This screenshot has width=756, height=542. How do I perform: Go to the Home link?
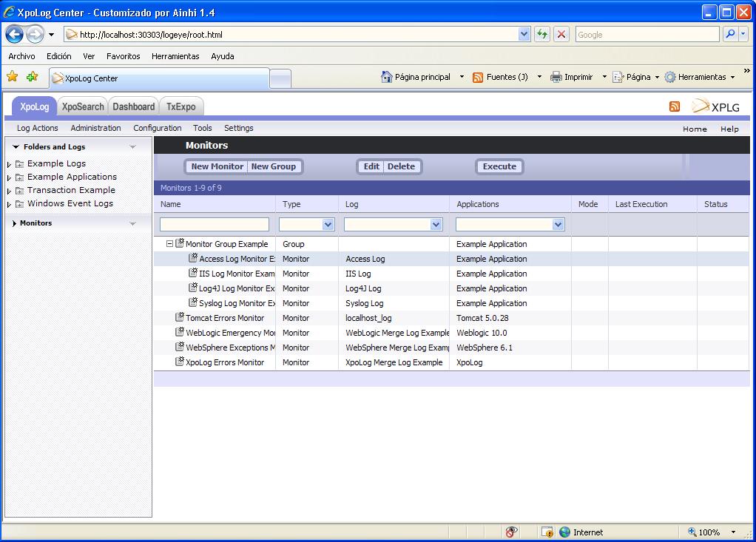tap(695, 129)
